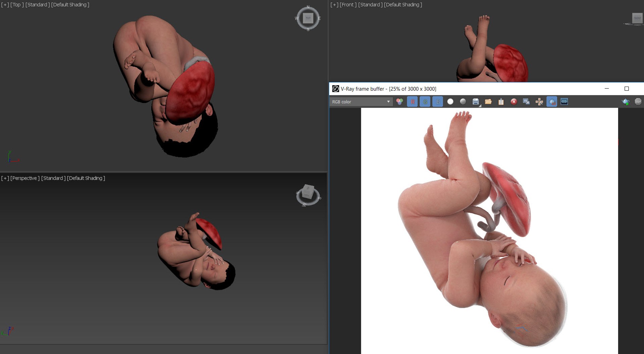The height and width of the screenshot is (354, 644).
Task: Click the link VFB to PDPlayer icon
Action: click(x=565, y=102)
